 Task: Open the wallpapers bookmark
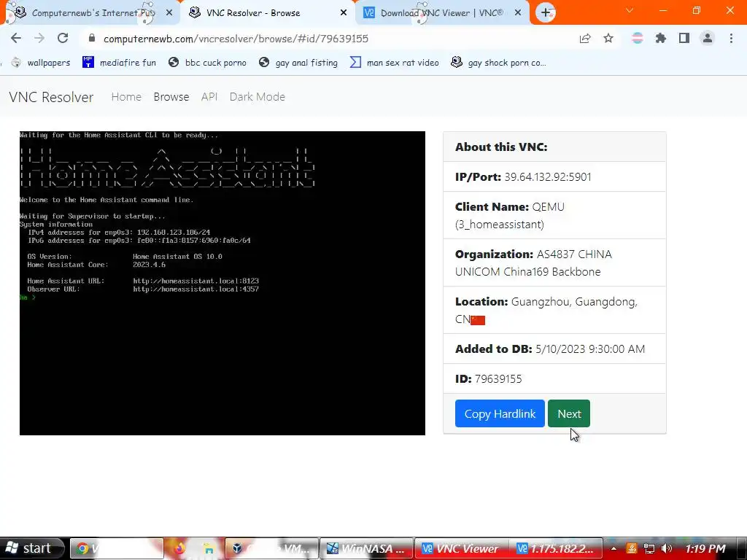point(41,63)
